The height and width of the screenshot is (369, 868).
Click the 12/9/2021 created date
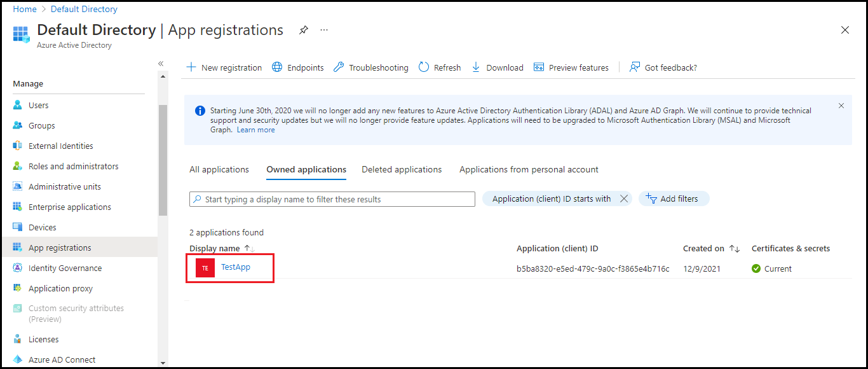pos(702,268)
